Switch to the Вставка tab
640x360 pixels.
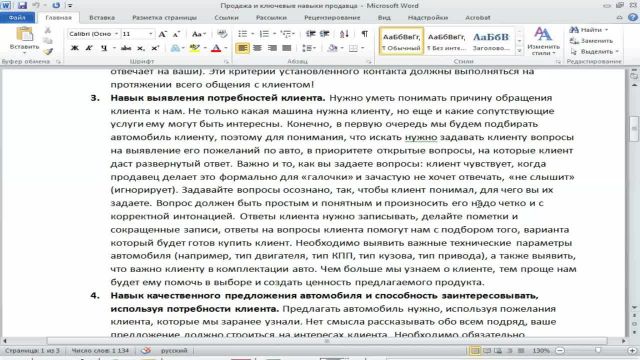[102, 18]
